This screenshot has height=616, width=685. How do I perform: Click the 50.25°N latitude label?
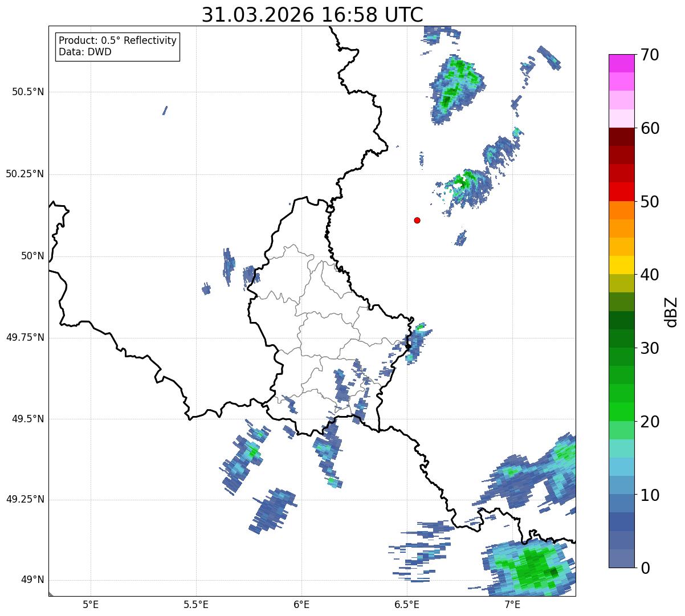(x=25, y=174)
